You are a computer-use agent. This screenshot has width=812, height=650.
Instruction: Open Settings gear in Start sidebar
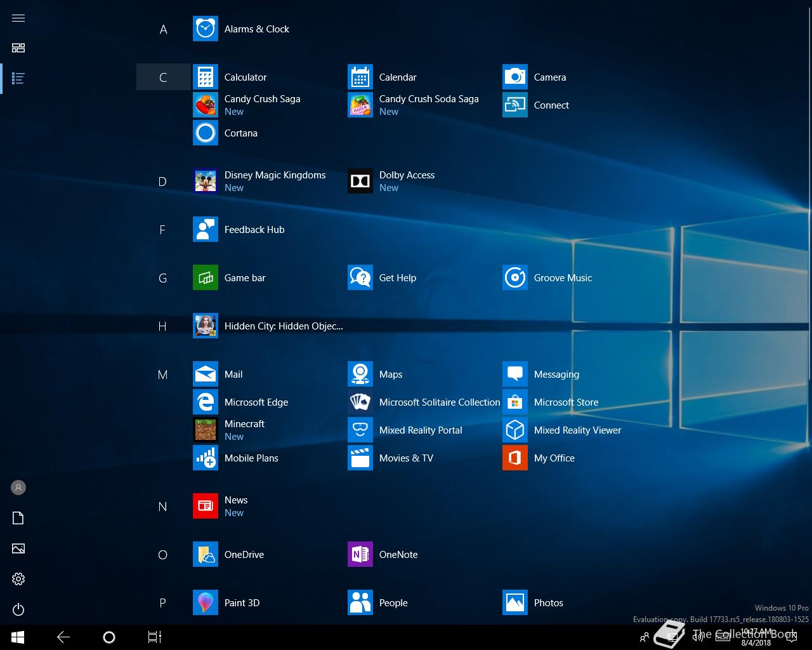18,579
